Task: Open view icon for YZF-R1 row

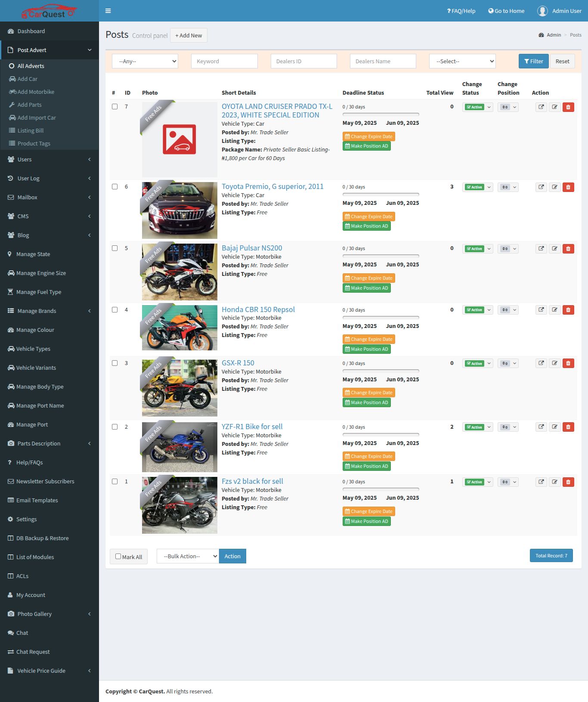Action: (x=541, y=427)
